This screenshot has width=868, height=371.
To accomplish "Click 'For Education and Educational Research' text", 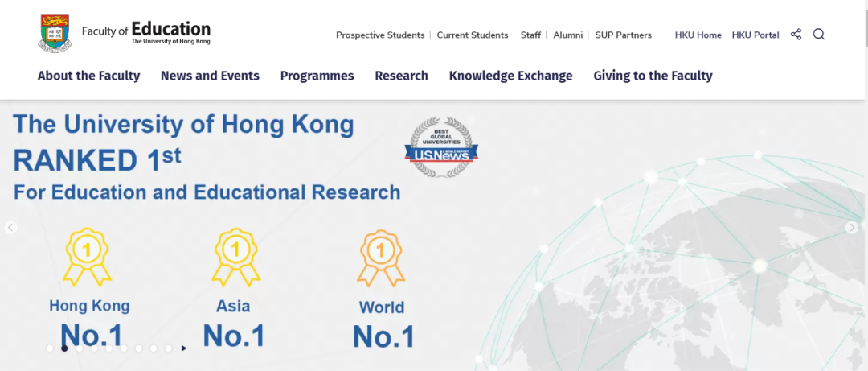I will tap(207, 192).
